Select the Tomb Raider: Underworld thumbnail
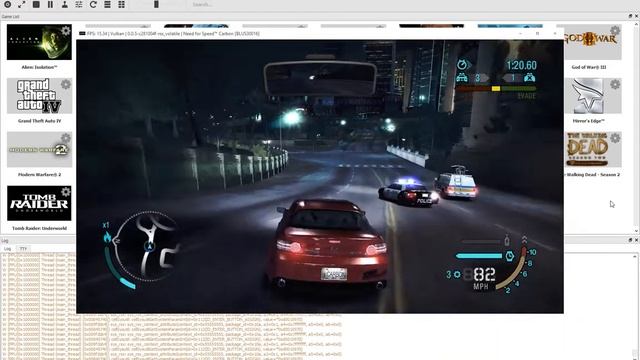This screenshot has height=360, width=640. coord(39,203)
